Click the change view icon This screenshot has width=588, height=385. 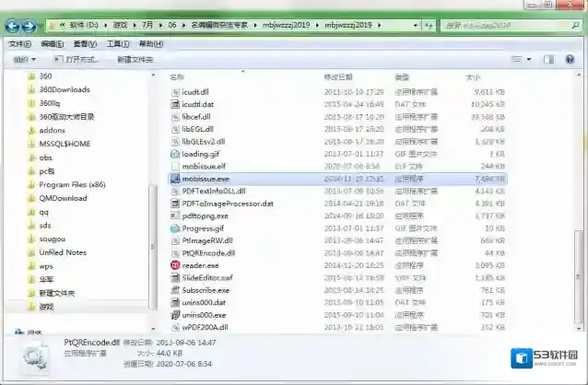(x=517, y=59)
